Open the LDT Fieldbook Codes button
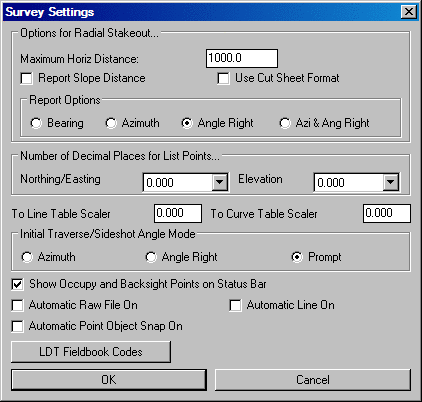Image resolution: width=422 pixels, height=402 pixels. tap(91, 352)
